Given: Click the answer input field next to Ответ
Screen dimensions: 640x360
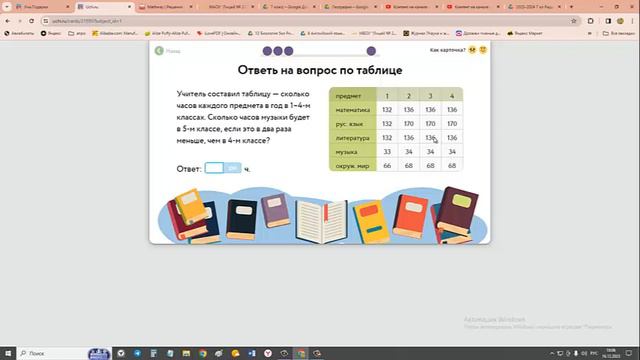Looking at the screenshot, I should [214, 168].
